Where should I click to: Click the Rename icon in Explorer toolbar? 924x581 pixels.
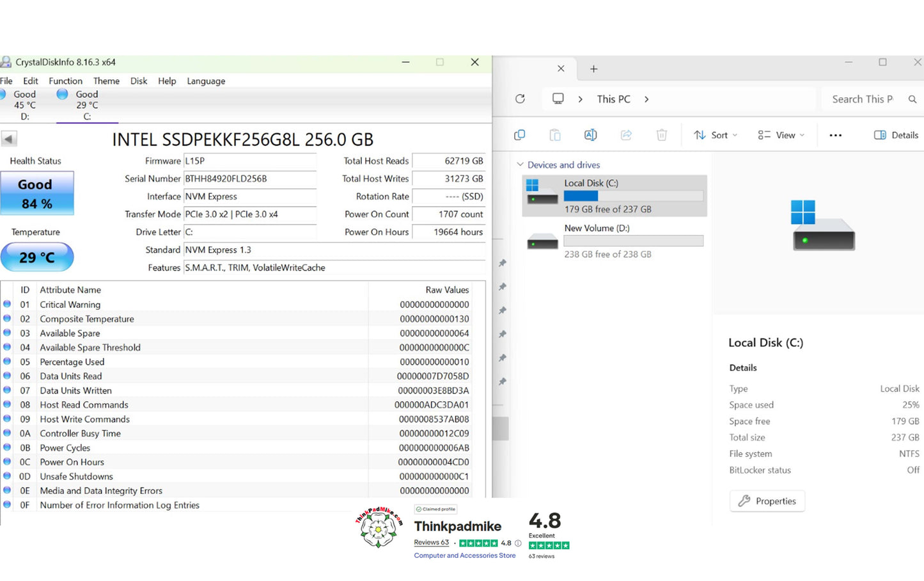pos(590,135)
